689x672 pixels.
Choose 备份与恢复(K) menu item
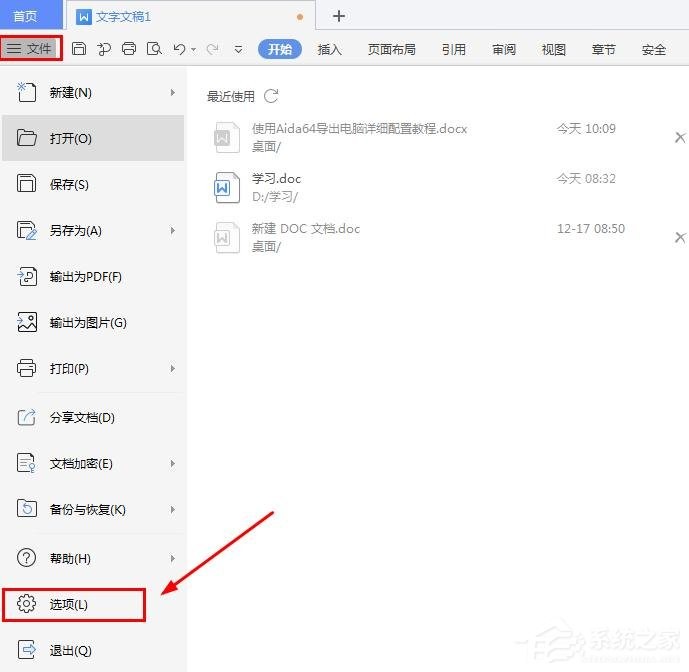93,509
